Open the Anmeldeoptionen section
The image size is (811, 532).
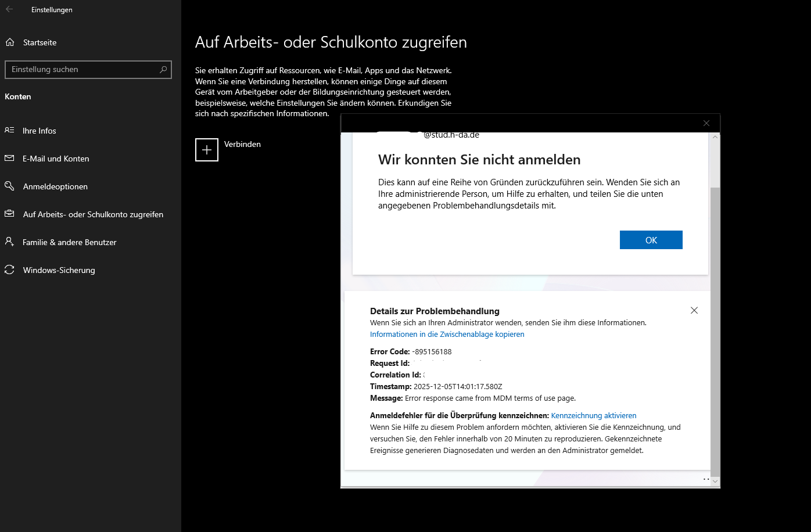(x=55, y=186)
